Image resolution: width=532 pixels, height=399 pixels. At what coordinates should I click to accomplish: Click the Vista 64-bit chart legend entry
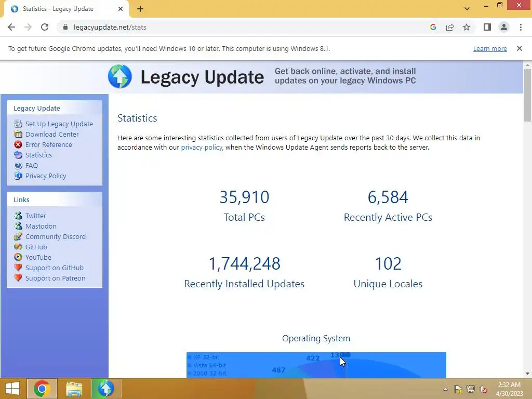point(207,365)
